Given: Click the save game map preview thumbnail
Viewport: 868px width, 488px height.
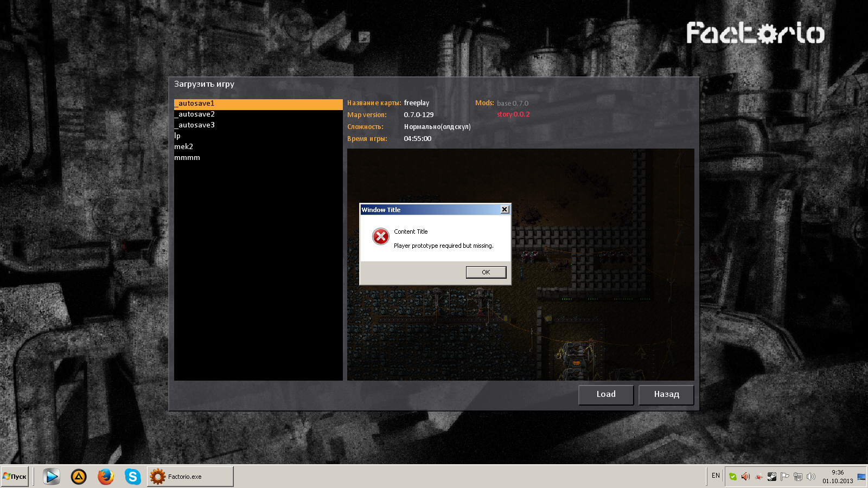Looking at the screenshot, I should tap(521, 265).
